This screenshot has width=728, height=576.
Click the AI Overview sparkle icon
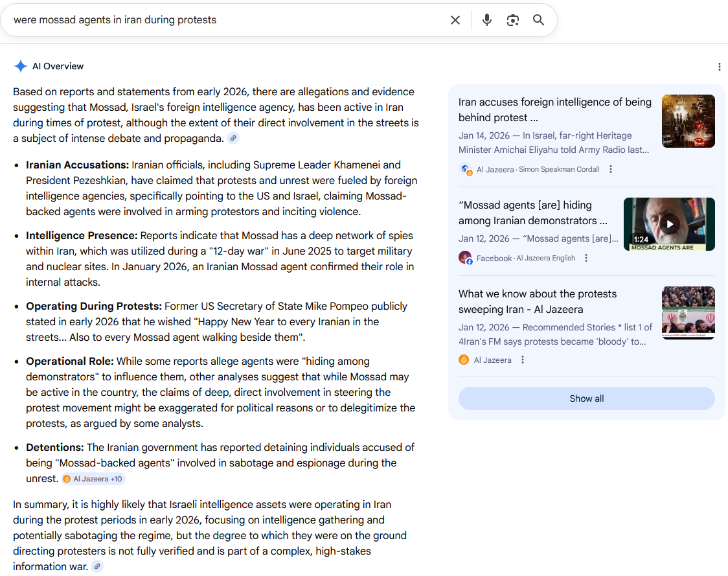[21, 66]
